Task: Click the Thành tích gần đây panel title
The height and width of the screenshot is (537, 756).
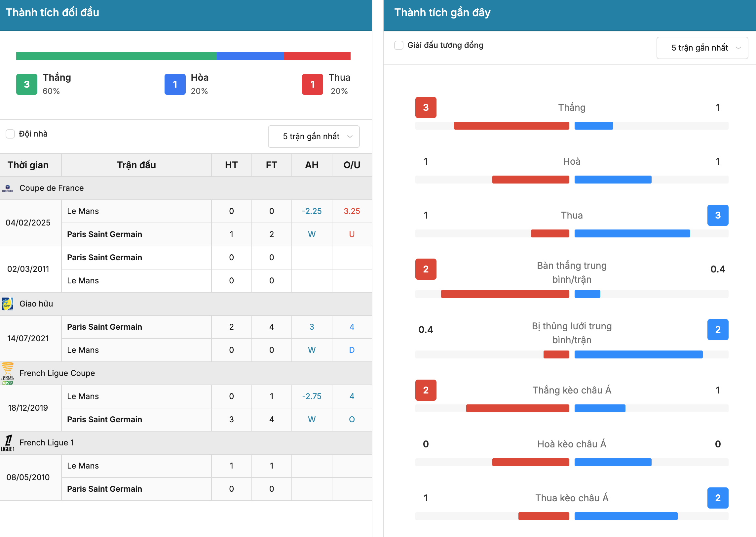Action: pos(442,13)
